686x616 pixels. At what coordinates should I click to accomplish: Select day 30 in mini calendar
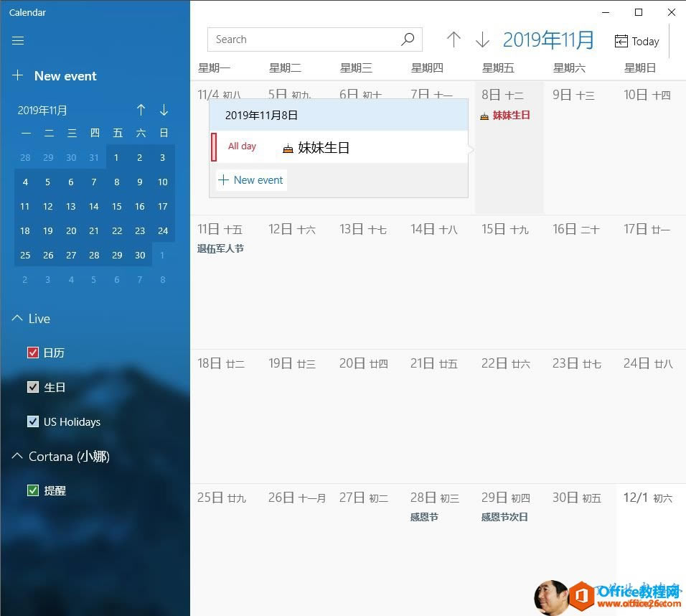[140, 256]
